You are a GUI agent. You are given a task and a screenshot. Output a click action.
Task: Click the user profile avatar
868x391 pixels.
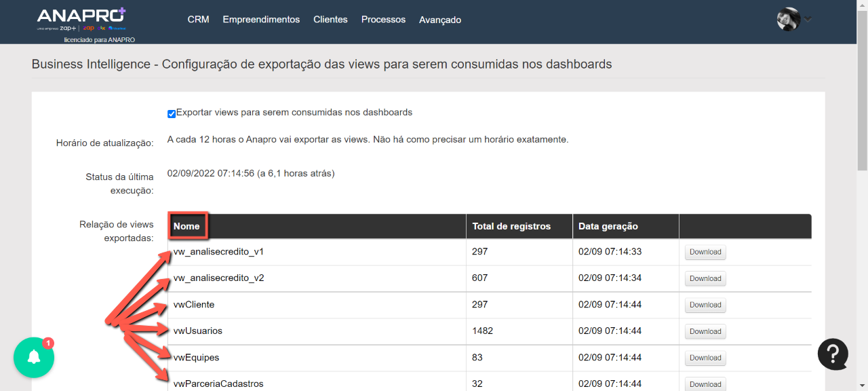pos(789,19)
